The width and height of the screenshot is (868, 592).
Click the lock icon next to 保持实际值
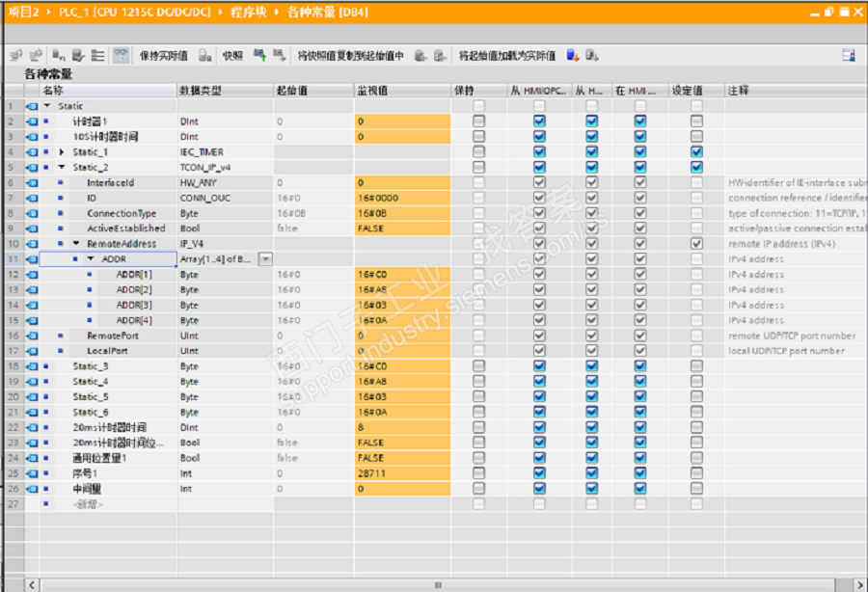pyautogui.click(x=204, y=55)
